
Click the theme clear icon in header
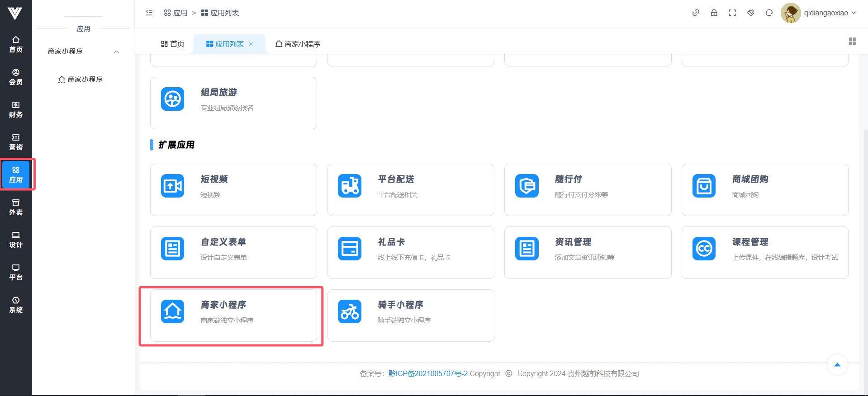point(750,13)
